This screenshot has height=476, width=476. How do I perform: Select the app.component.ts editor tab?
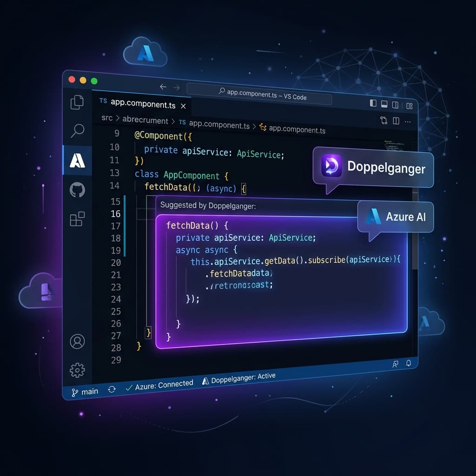(142, 104)
